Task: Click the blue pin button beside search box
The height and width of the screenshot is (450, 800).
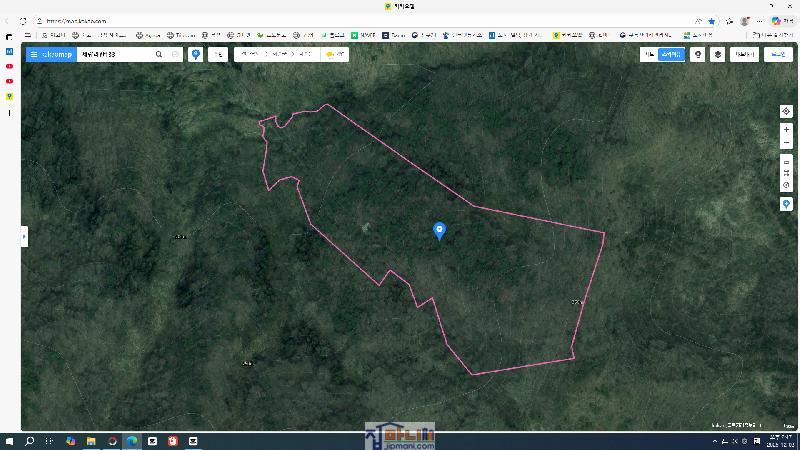Action: click(x=196, y=55)
